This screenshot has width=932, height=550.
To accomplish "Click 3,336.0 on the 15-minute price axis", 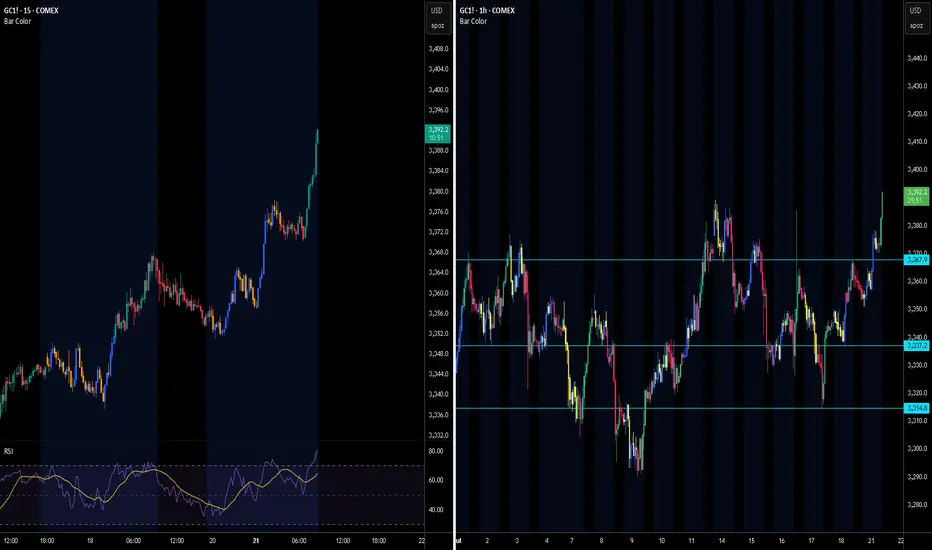I will tap(439, 415).
